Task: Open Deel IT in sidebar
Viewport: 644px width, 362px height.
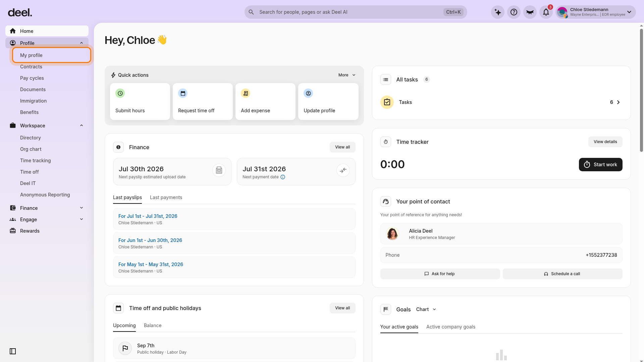Action: click(x=28, y=183)
